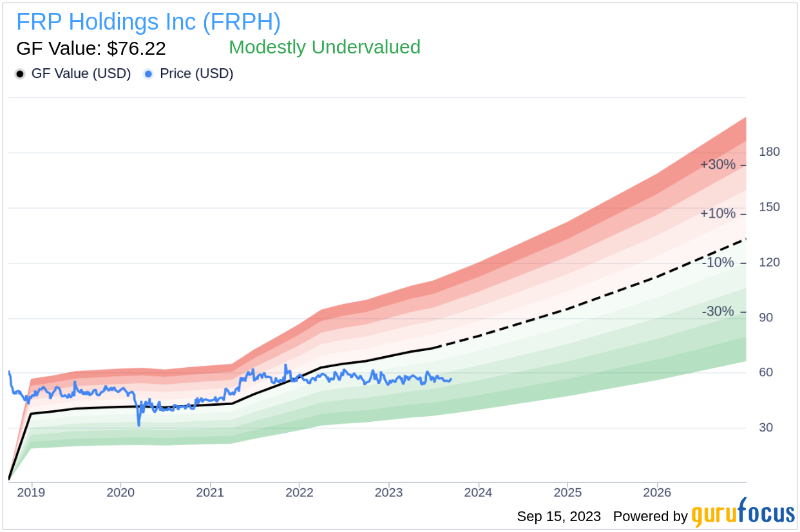Screen dimensions: 800x532
Task: Click the Sep 15, 2023 date stamp
Action: (x=558, y=517)
